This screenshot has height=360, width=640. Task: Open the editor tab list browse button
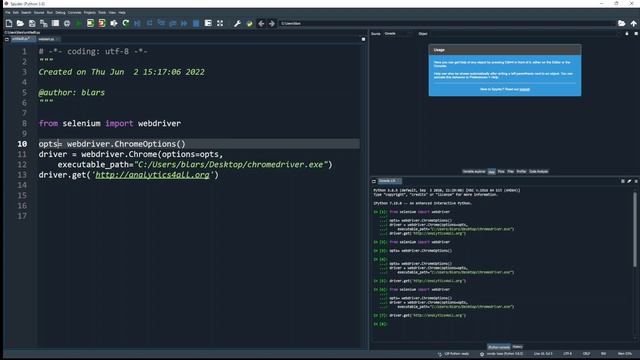coord(7,39)
